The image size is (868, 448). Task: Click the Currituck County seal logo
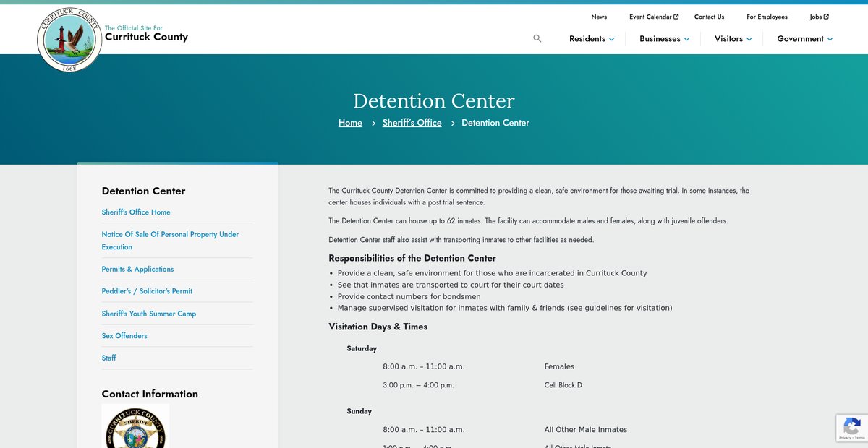click(69, 40)
